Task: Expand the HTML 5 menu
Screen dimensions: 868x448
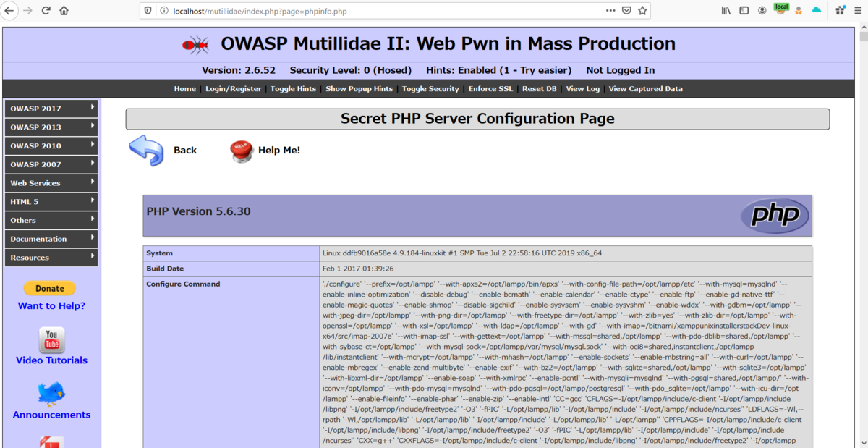Action: pyautogui.click(x=51, y=202)
